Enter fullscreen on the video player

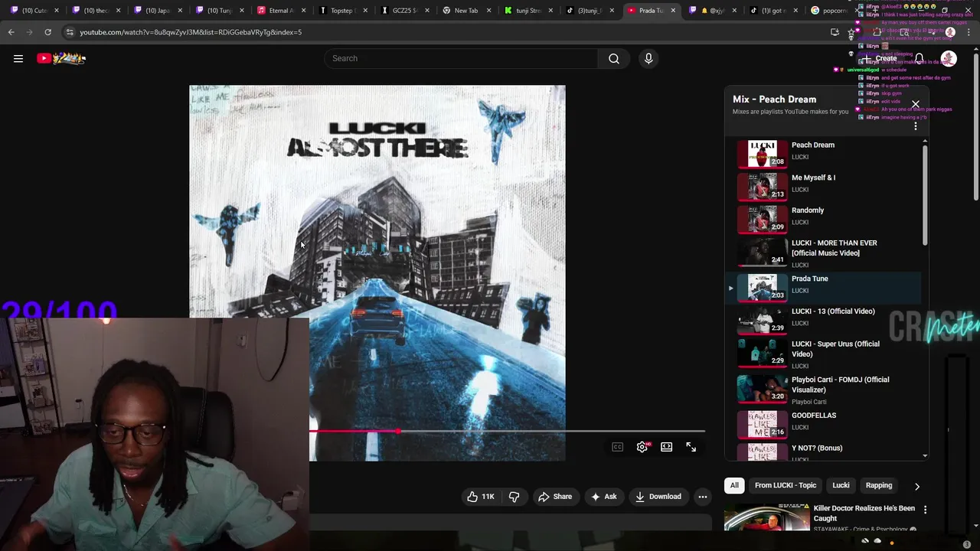691,447
